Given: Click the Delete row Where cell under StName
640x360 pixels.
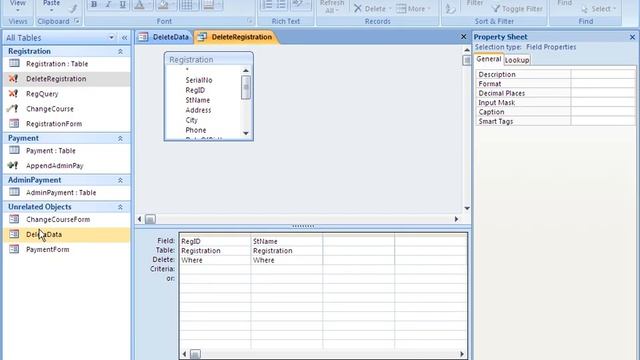Looking at the screenshot, I should pyautogui.click(x=287, y=260).
